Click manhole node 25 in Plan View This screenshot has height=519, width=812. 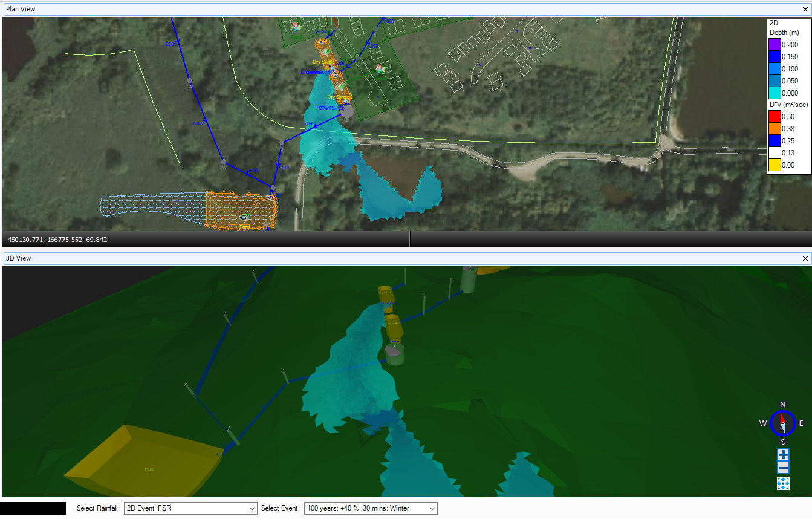(x=223, y=162)
